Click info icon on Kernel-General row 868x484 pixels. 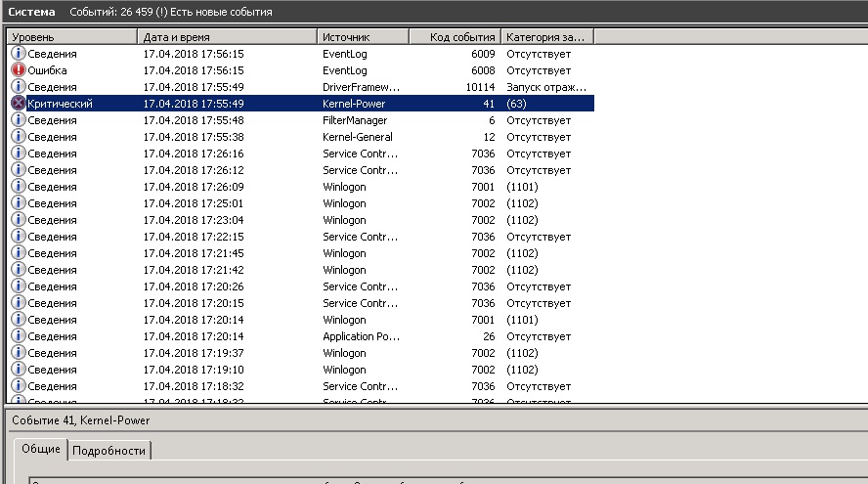(x=19, y=136)
